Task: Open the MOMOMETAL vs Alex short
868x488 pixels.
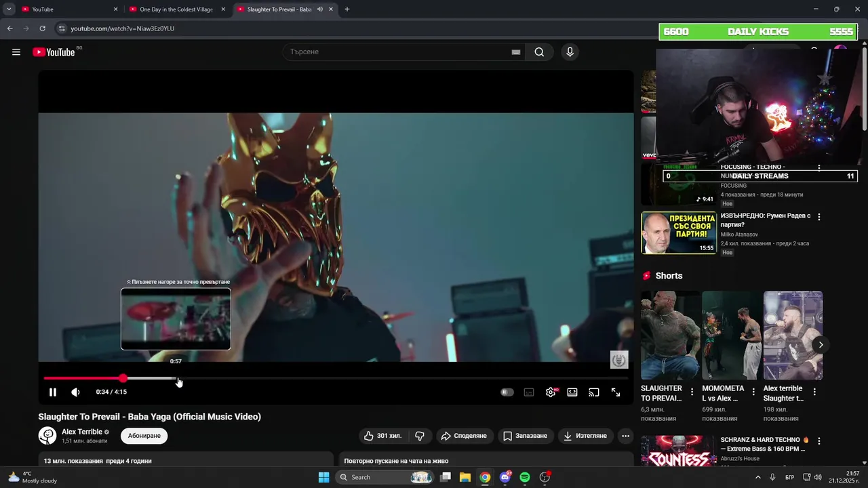Action: (732, 335)
